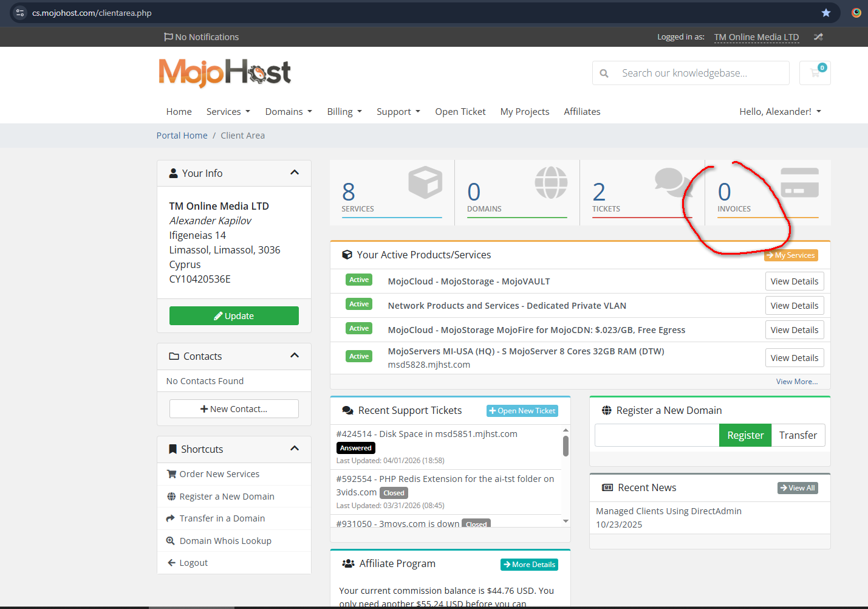Click the Your Info user icon
This screenshot has width=868, height=609.
click(x=174, y=173)
